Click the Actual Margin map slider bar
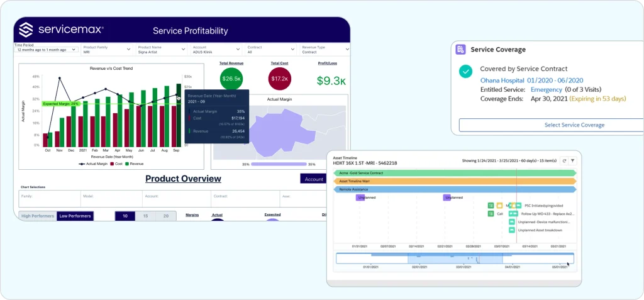 tap(279, 164)
